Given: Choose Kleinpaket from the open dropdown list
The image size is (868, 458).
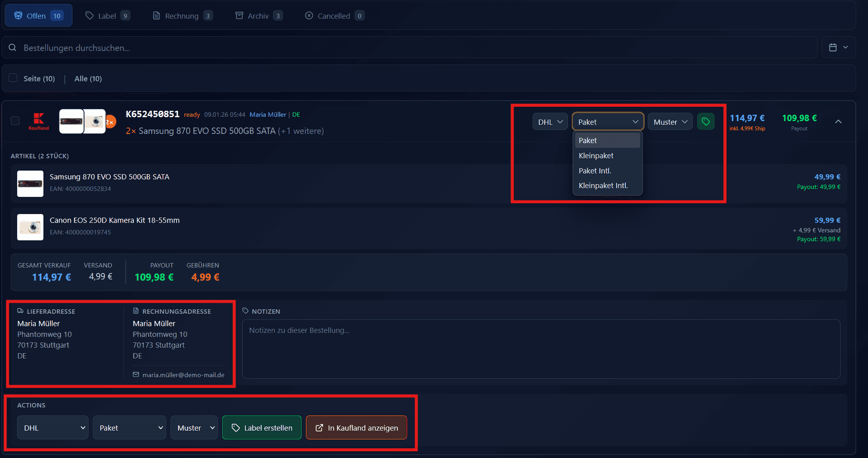Looking at the screenshot, I should coord(596,156).
